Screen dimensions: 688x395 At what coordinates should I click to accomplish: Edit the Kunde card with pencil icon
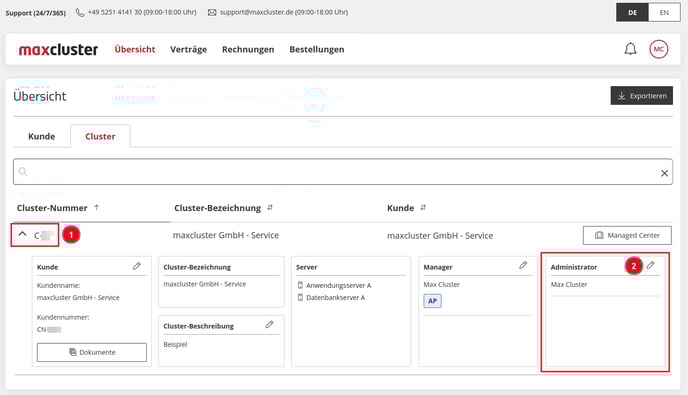click(136, 266)
